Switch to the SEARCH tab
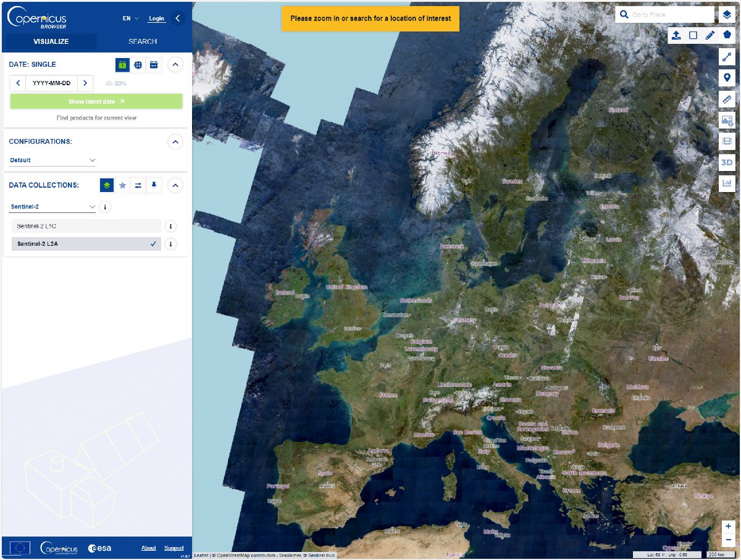 coord(141,41)
